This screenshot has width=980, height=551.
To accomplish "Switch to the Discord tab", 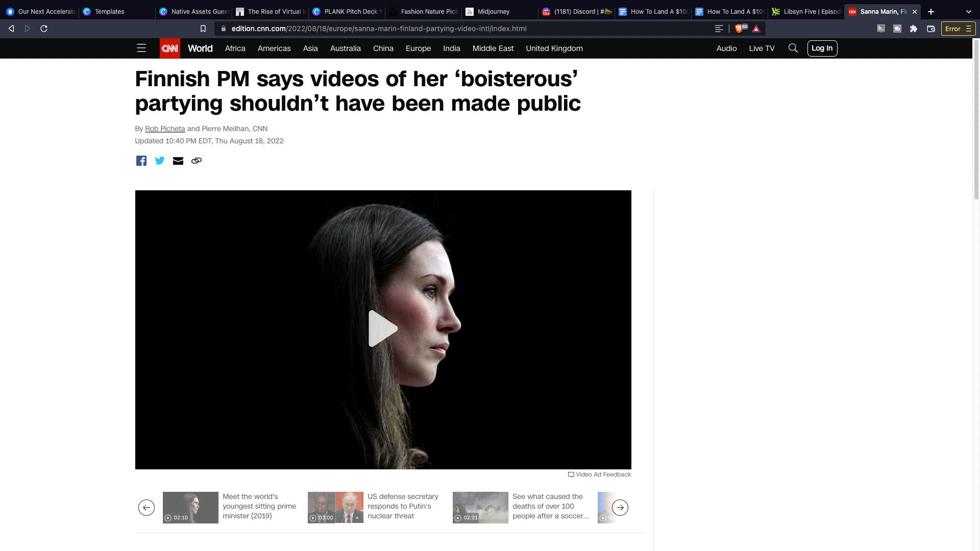I will (576, 11).
